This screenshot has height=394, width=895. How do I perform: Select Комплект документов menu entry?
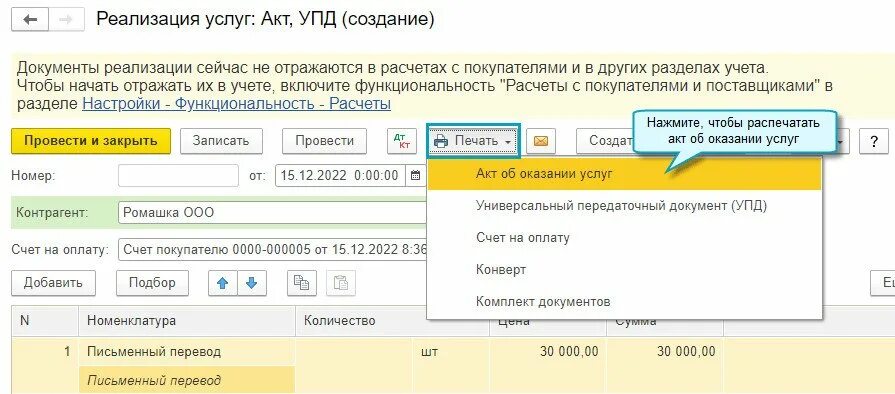[624, 301]
